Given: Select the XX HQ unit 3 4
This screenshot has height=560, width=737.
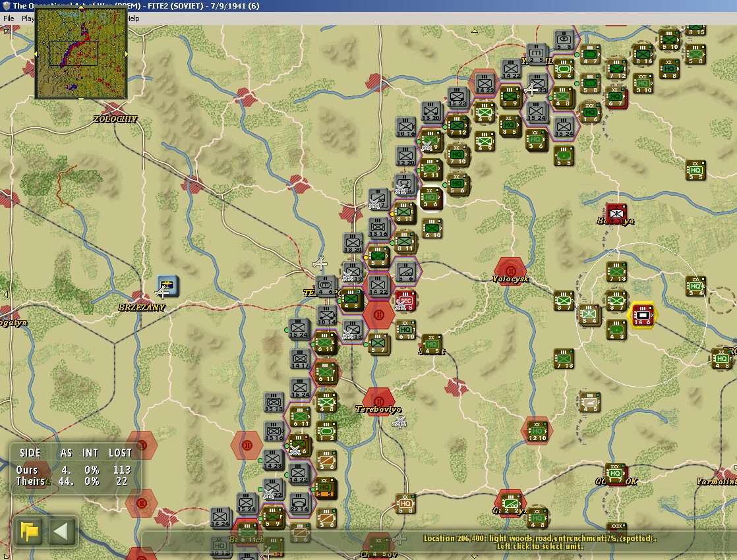Looking at the screenshot, I should click(x=695, y=286).
